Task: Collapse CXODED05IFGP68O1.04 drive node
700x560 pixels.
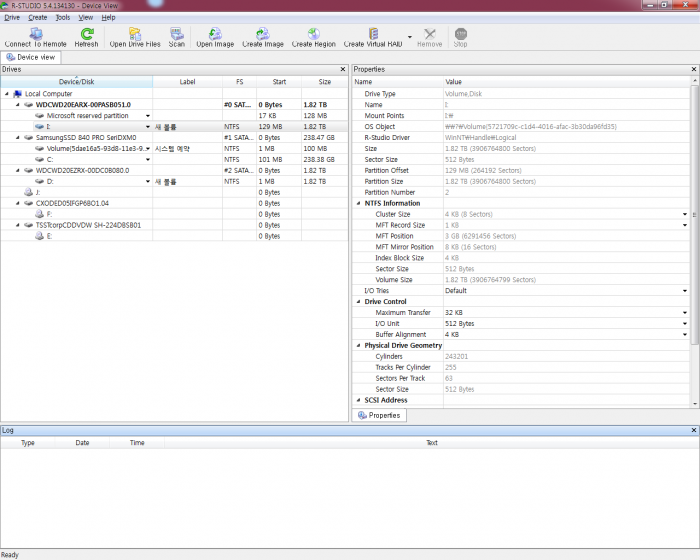Action: pyautogui.click(x=17, y=203)
